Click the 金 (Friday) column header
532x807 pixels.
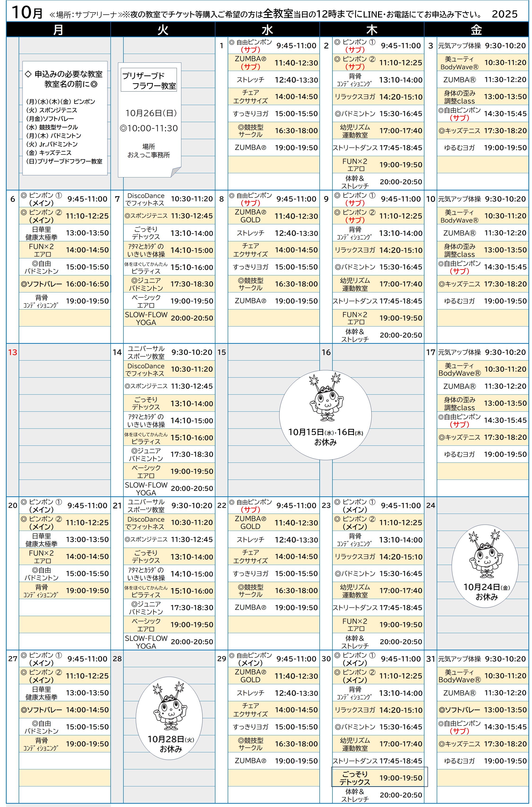click(x=476, y=30)
